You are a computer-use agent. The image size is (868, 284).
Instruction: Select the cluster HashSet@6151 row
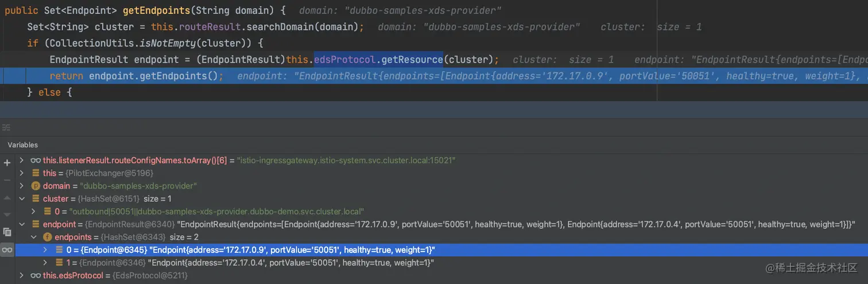pos(441,198)
